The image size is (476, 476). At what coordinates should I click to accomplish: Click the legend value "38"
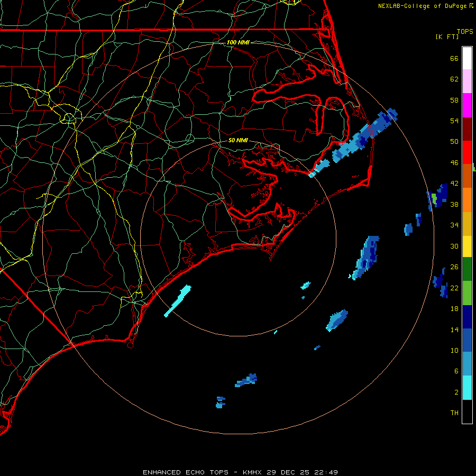tap(454, 204)
